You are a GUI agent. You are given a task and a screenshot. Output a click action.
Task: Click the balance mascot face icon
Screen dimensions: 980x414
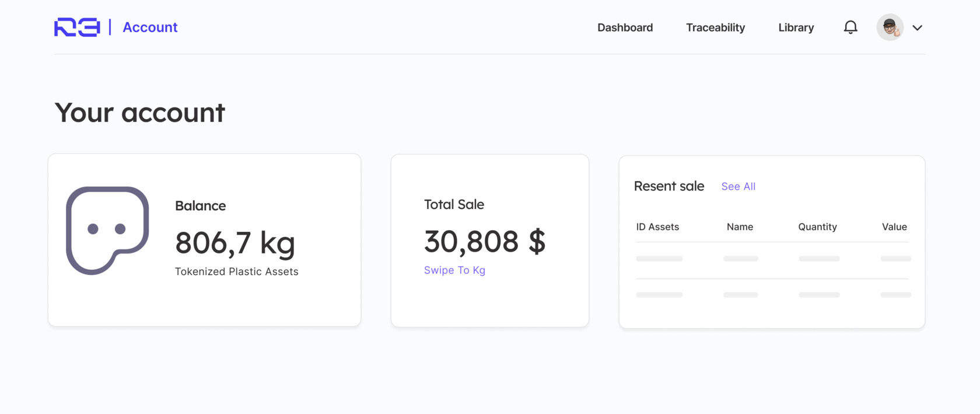pos(107,230)
